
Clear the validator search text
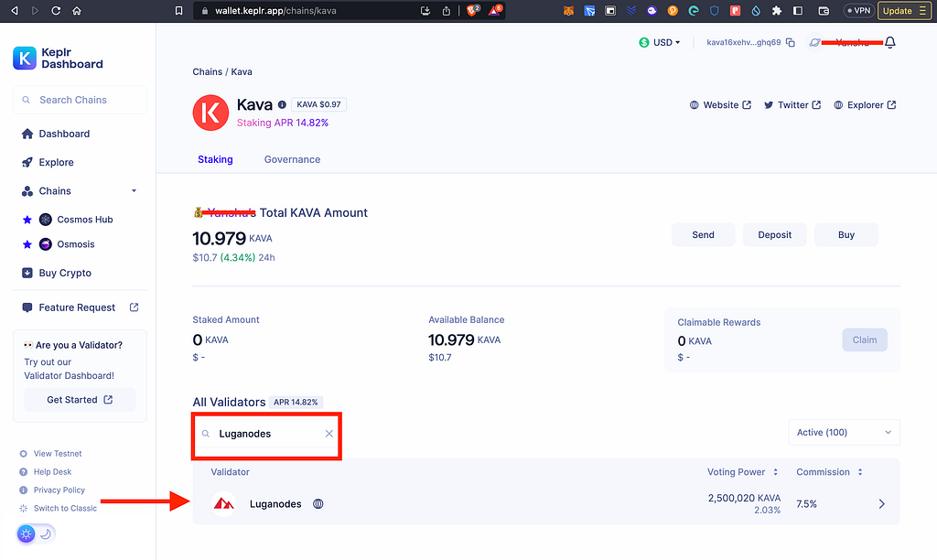point(328,434)
